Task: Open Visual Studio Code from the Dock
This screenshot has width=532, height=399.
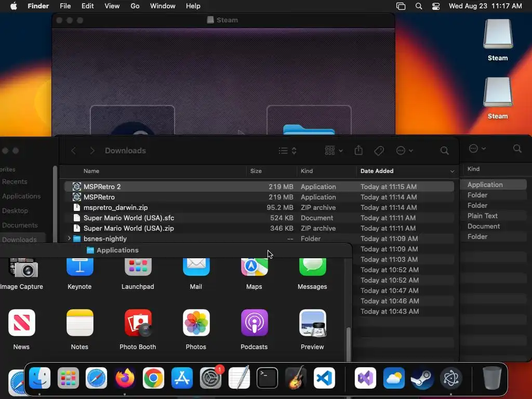Action: coord(324,378)
